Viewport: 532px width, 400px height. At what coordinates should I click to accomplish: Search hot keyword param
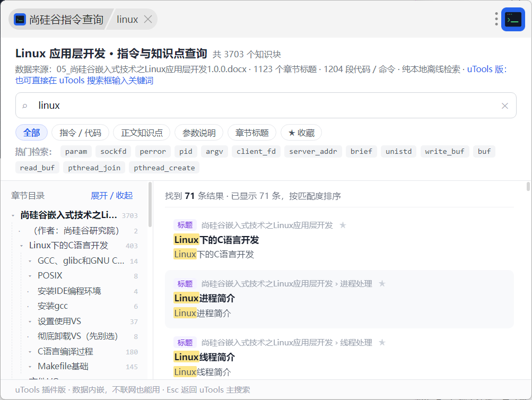76,151
